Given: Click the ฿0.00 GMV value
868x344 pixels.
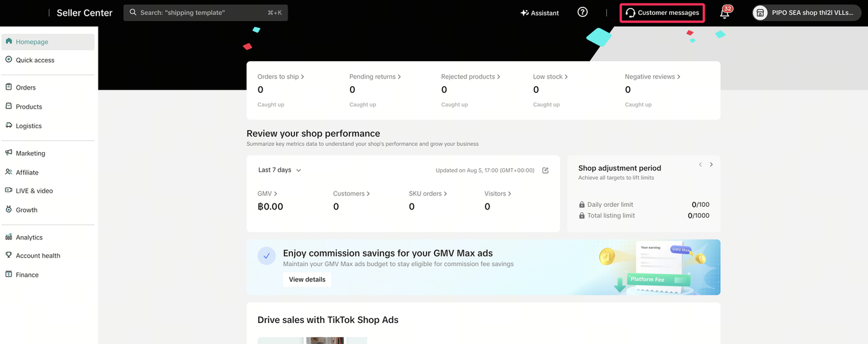Looking at the screenshot, I should 271,207.
